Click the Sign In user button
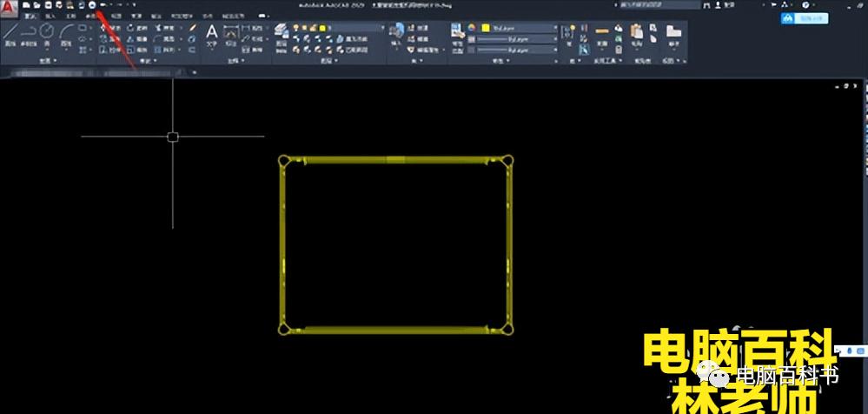Viewport: 868px width, 414px height. pos(726,5)
